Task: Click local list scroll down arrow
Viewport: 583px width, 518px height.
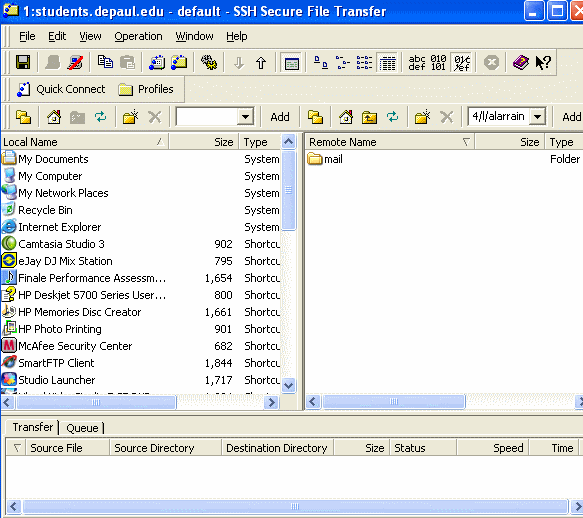Action: click(289, 385)
